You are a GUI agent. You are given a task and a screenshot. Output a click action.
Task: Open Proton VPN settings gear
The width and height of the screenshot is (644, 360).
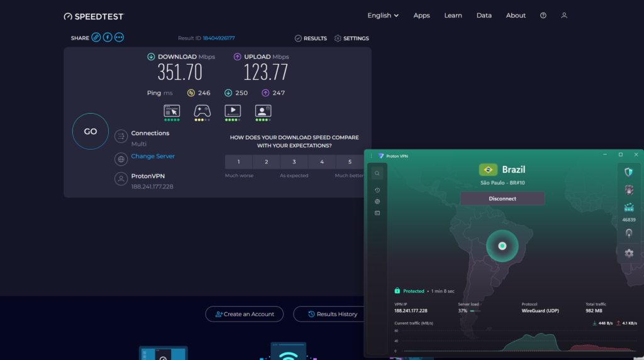[629, 253]
